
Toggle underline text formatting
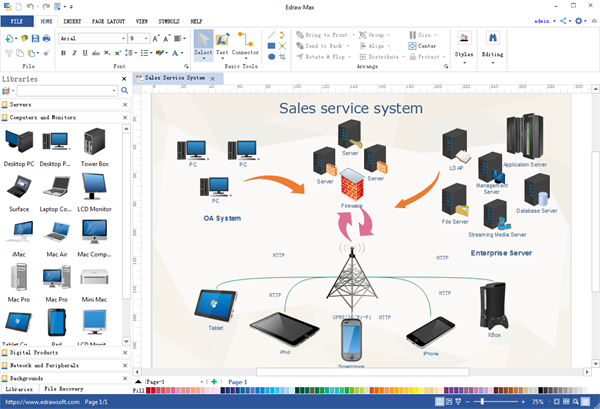[x=87, y=54]
